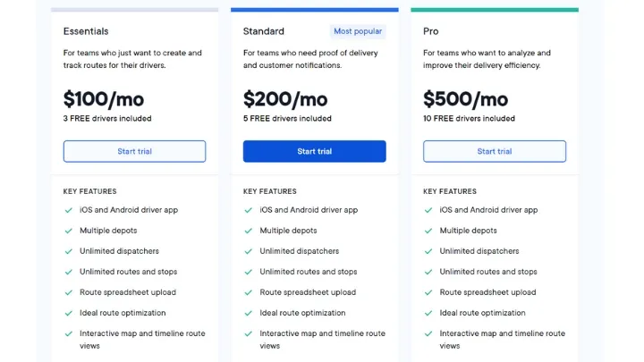644x362 pixels.
Task: Click checkmark beside Essentials Route spreadsheet upload
Action: click(69, 292)
